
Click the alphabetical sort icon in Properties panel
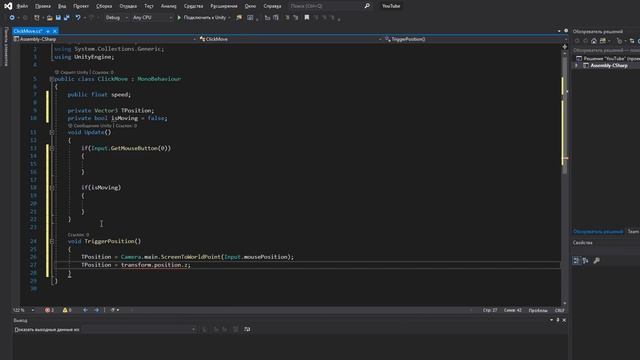coord(586,260)
